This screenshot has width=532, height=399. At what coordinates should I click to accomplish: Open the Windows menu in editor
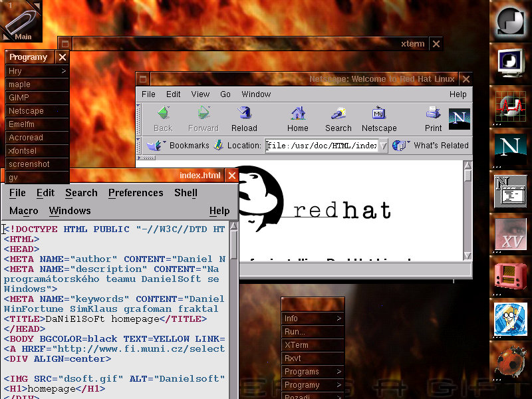(x=70, y=211)
